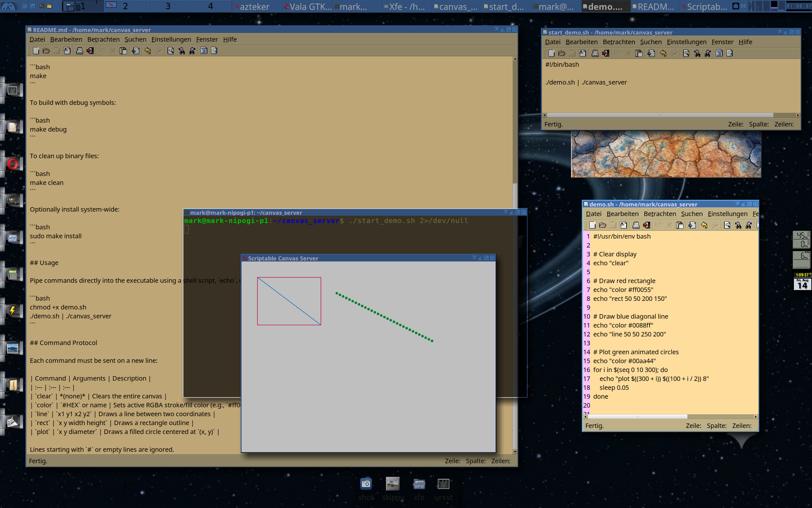
Task: Open Suchen menu in start_demo.sh window
Action: click(651, 42)
